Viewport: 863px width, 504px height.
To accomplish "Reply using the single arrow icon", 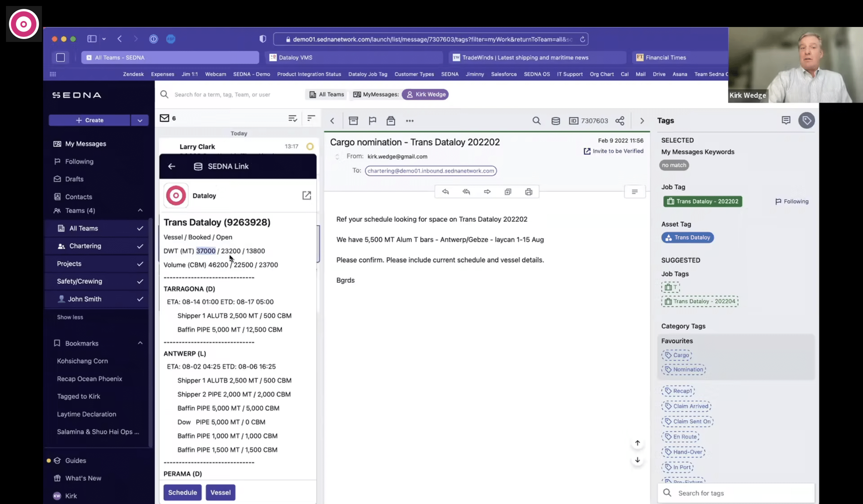I will (x=445, y=192).
